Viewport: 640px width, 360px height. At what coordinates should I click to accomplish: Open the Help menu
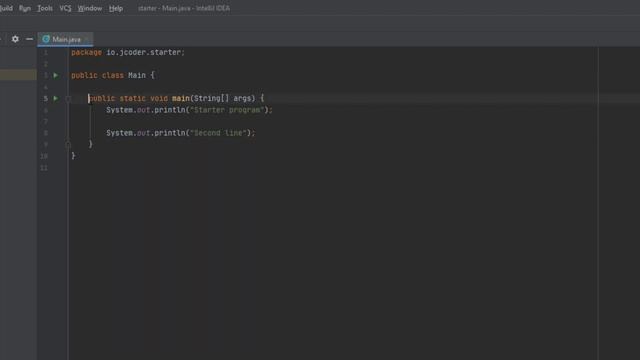point(116,8)
